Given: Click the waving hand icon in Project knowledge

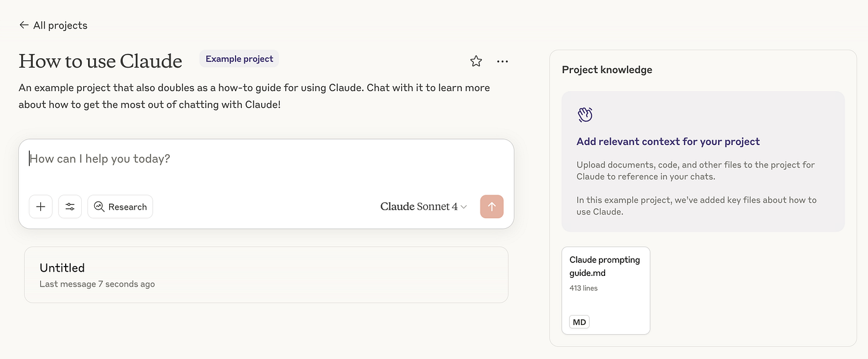Looking at the screenshot, I should pos(585,115).
